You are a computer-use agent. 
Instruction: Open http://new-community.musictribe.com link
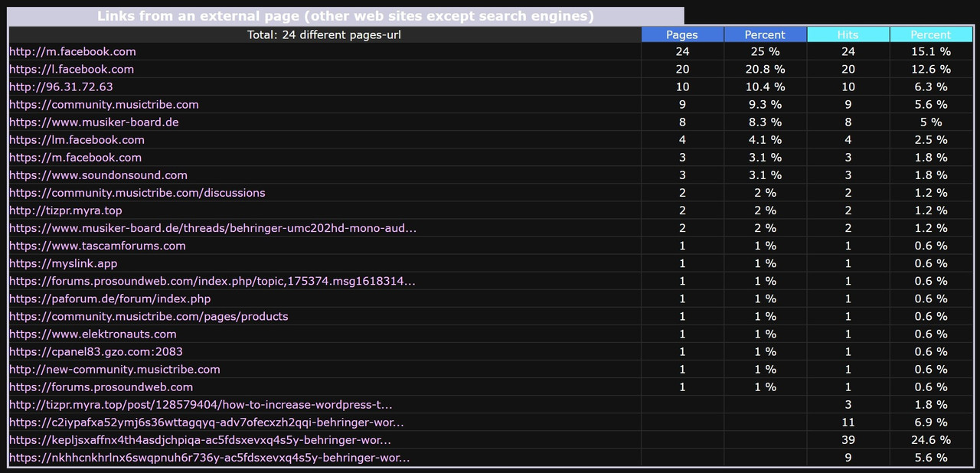point(114,368)
